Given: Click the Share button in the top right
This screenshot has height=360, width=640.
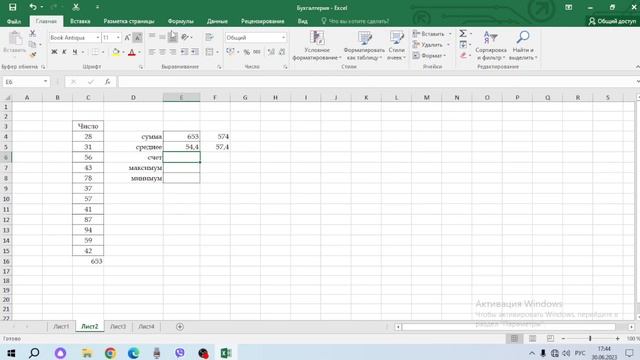Looking at the screenshot, I should (x=612, y=21).
